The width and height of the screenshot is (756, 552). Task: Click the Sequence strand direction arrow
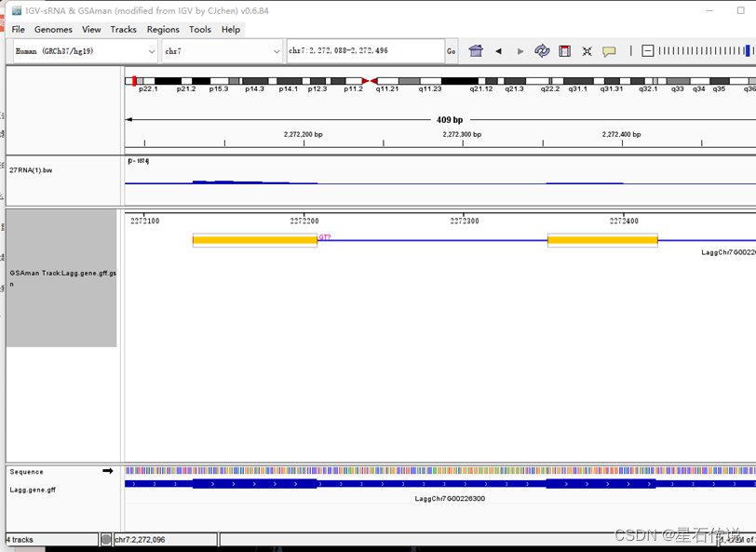tap(108, 471)
